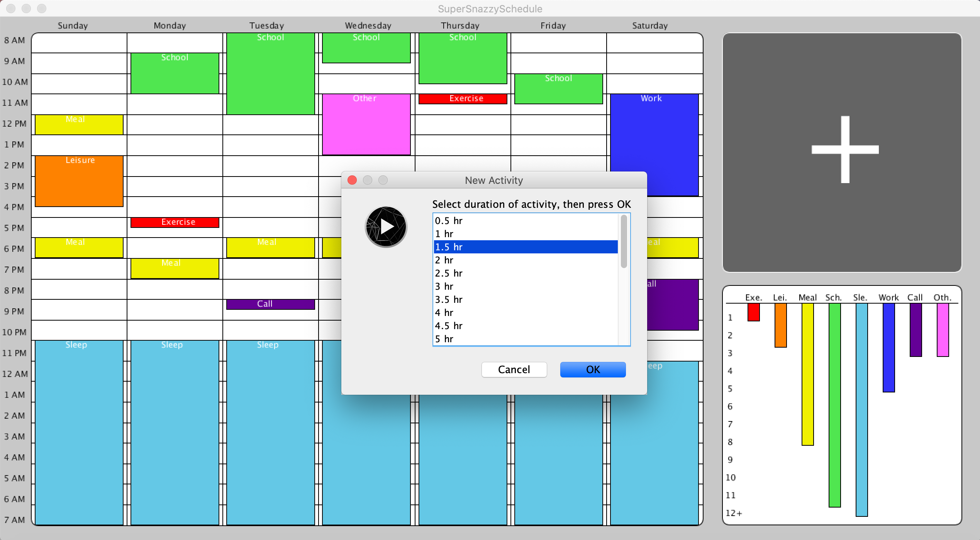The width and height of the screenshot is (980, 540).
Task: Click Monday's red Exercise block
Action: tap(175, 222)
